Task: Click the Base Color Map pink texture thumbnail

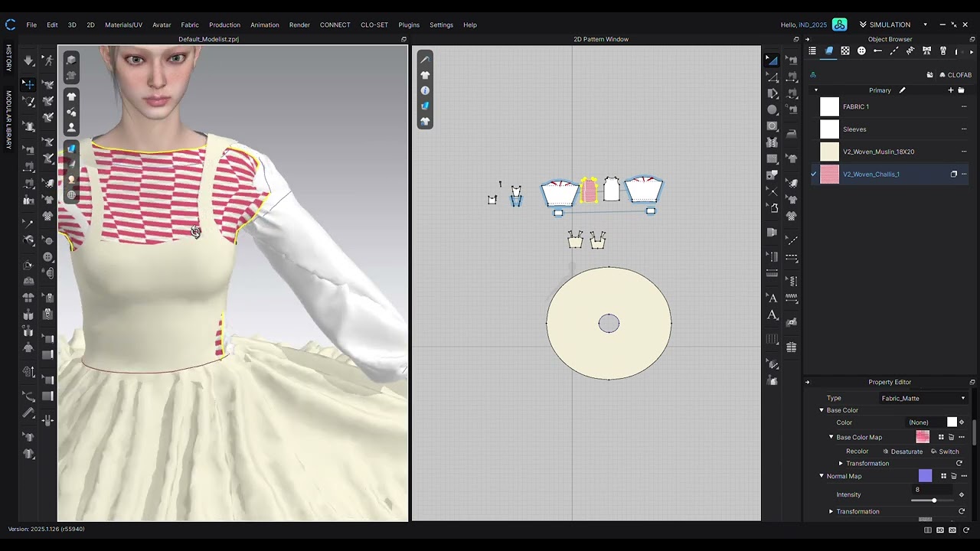Action: [x=923, y=437]
